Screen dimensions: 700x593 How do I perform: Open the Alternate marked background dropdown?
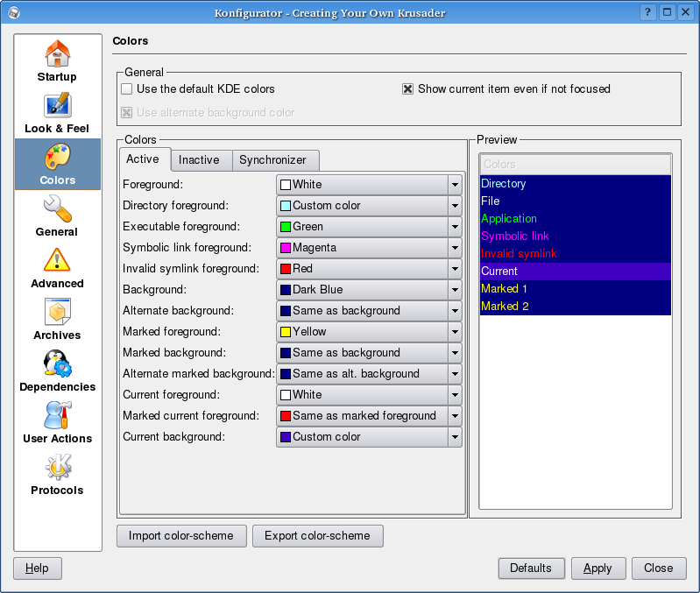[369, 374]
